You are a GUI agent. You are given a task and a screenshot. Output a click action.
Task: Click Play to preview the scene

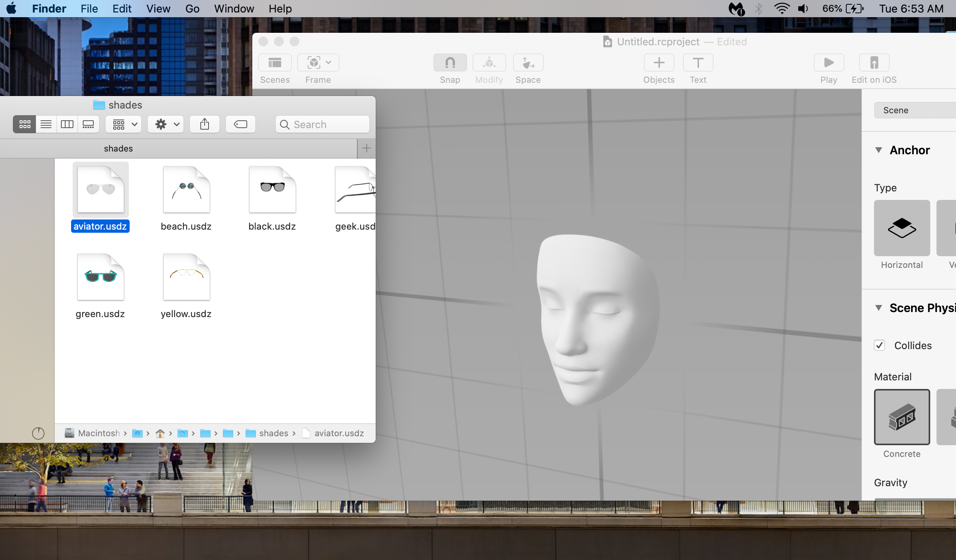click(828, 62)
